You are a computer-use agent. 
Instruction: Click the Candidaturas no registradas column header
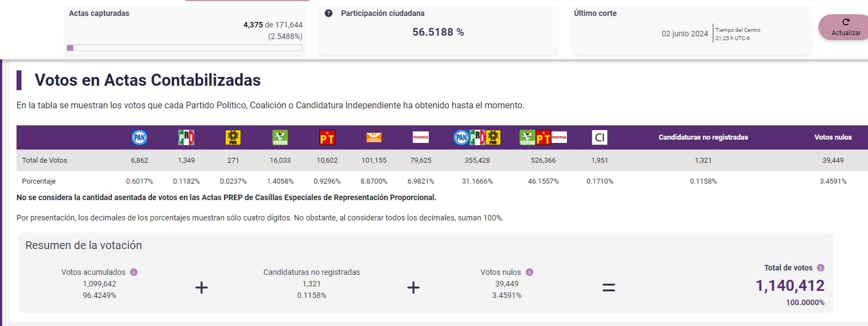[703, 137]
